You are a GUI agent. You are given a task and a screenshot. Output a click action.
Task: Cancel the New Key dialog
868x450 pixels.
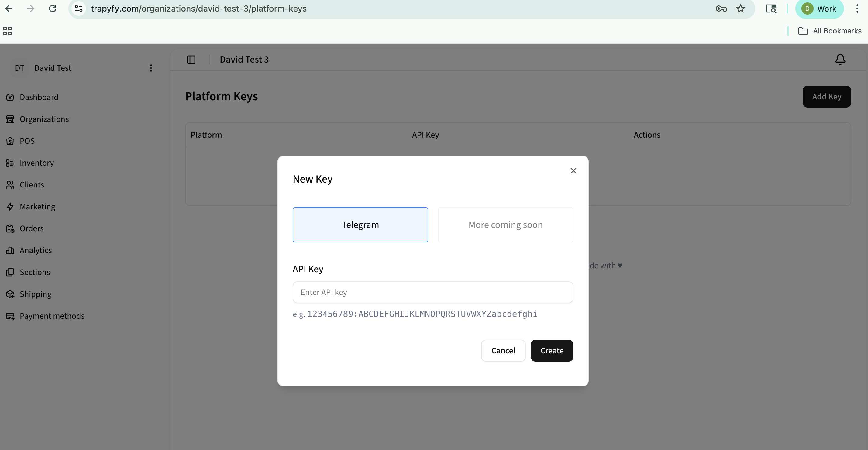coord(503,351)
